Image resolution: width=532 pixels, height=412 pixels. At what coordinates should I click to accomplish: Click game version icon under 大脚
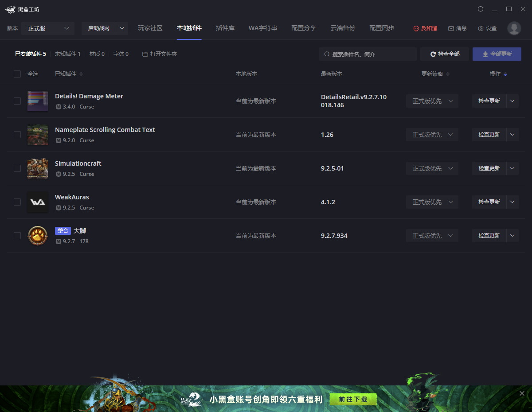58,241
